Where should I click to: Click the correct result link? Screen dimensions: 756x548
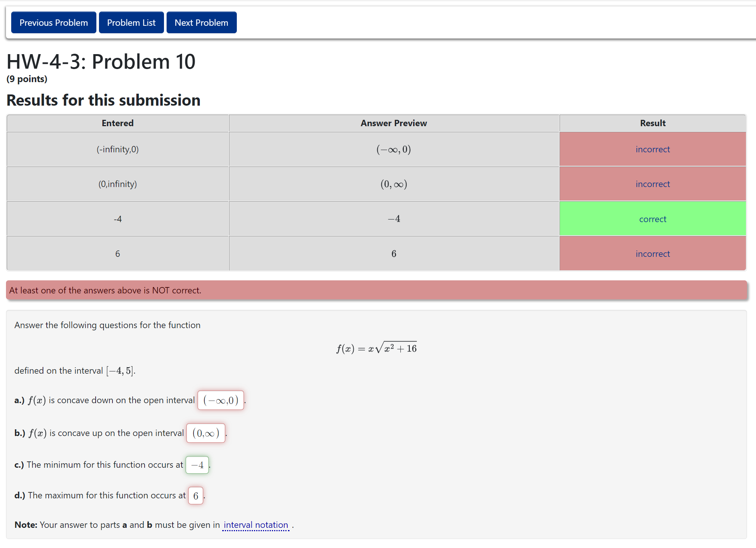tap(652, 219)
